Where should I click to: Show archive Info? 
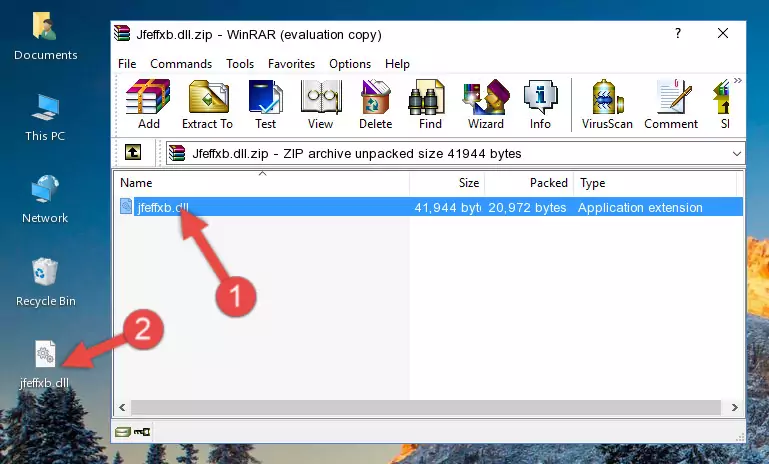(x=540, y=104)
